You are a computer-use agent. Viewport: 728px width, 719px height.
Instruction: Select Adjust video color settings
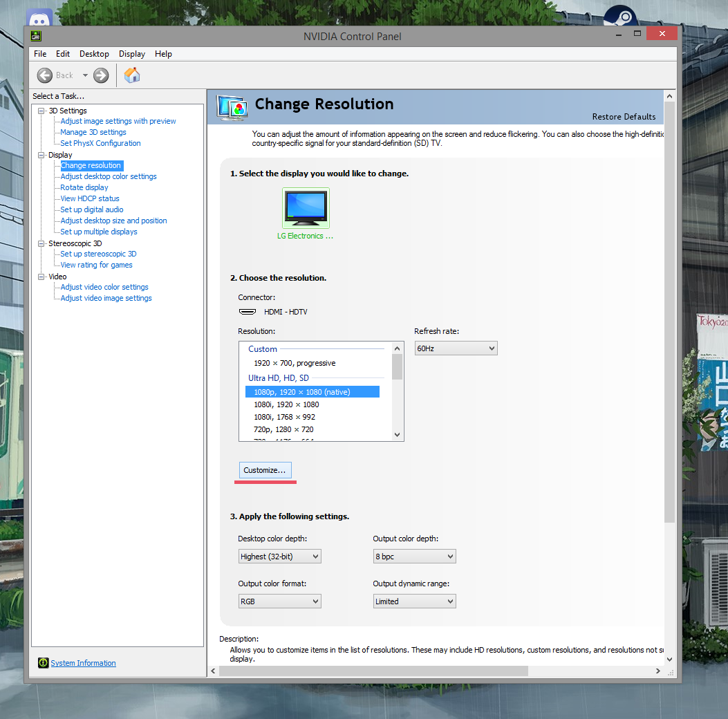click(104, 288)
